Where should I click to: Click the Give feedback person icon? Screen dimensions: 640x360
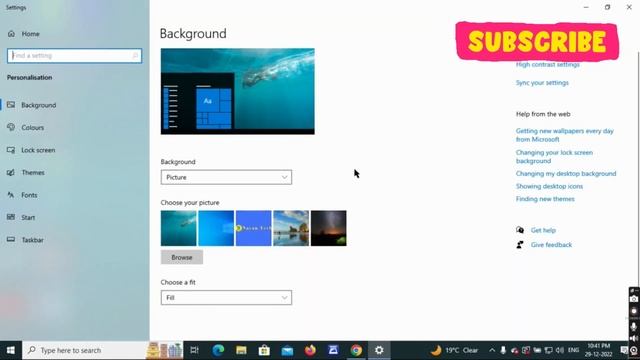(520, 244)
